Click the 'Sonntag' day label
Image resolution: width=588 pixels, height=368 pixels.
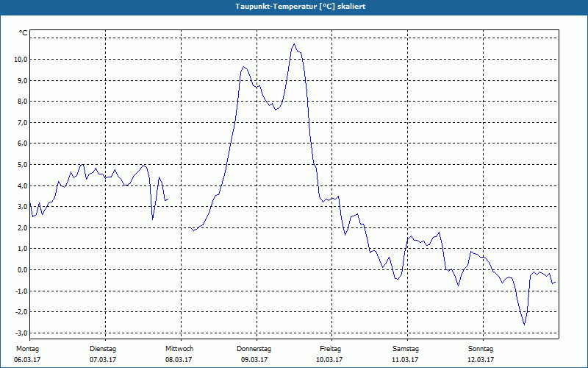coord(481,349)
